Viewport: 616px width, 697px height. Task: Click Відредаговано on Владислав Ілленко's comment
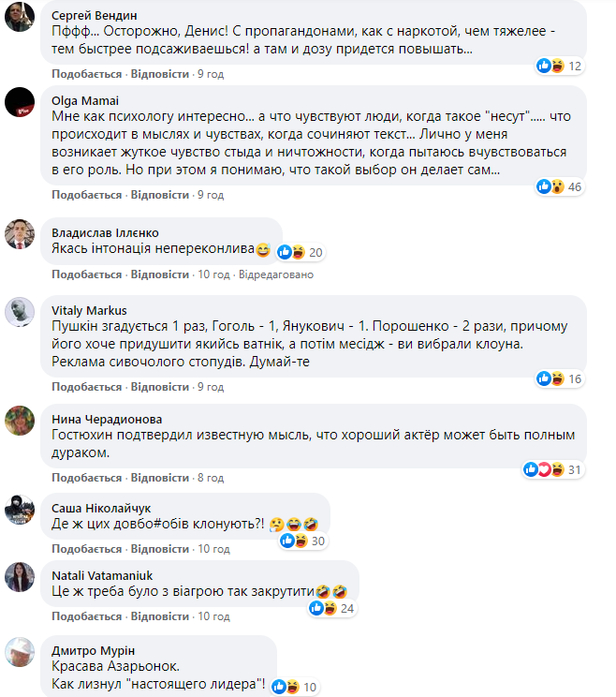click(276, 274)
